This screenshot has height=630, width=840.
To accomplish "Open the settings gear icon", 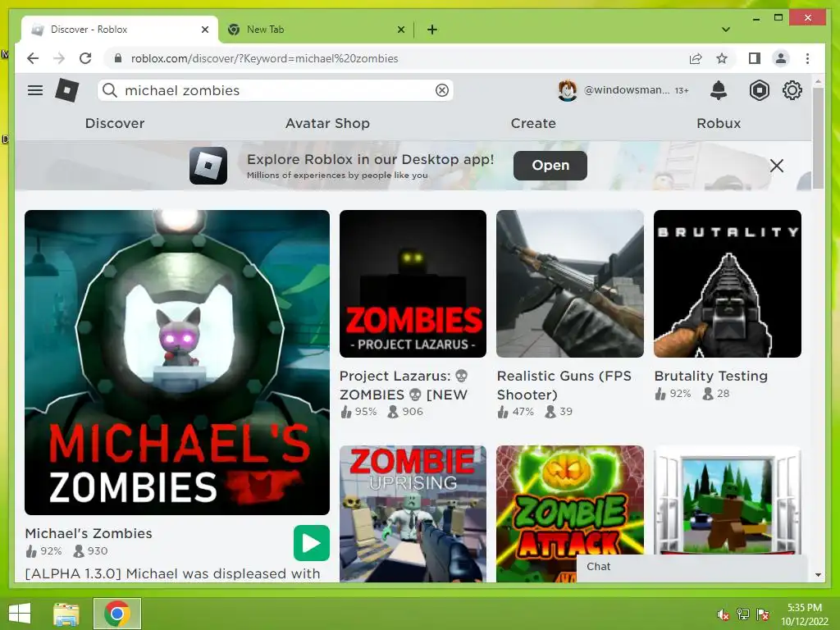I will 792,90.
